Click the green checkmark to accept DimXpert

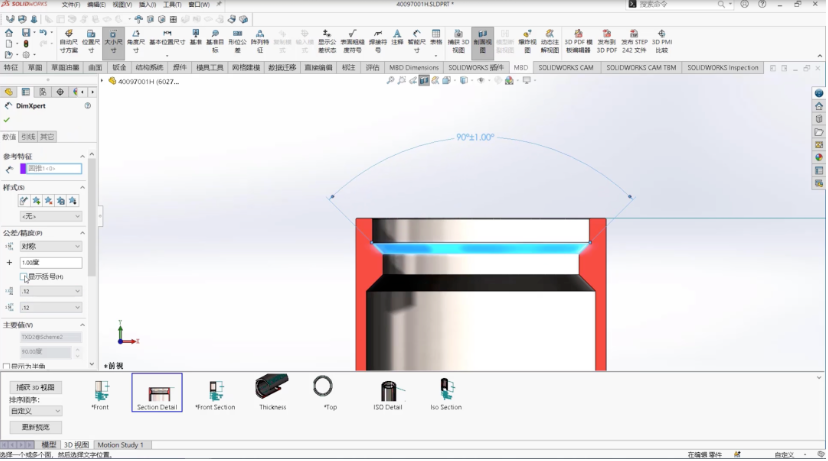pos(7,120)
